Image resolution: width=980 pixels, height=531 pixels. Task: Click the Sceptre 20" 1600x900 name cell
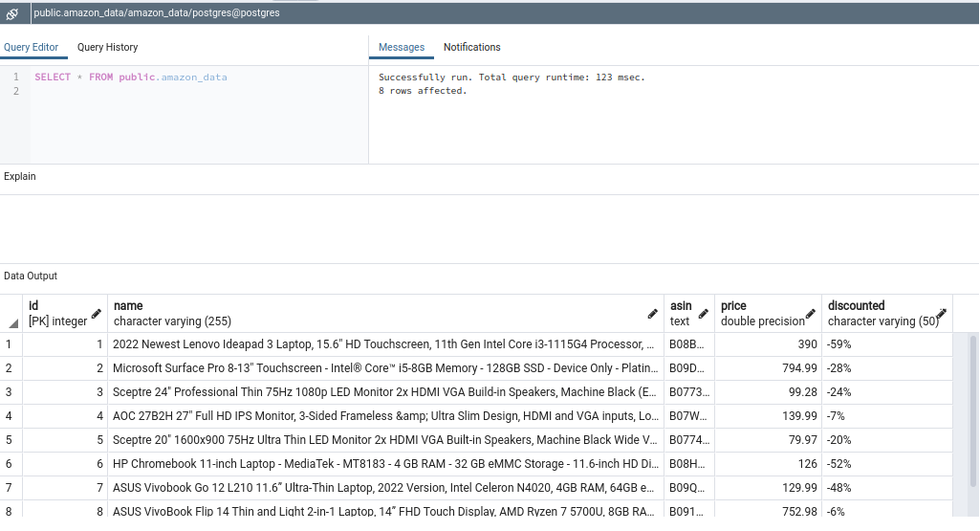click(385, 440)
